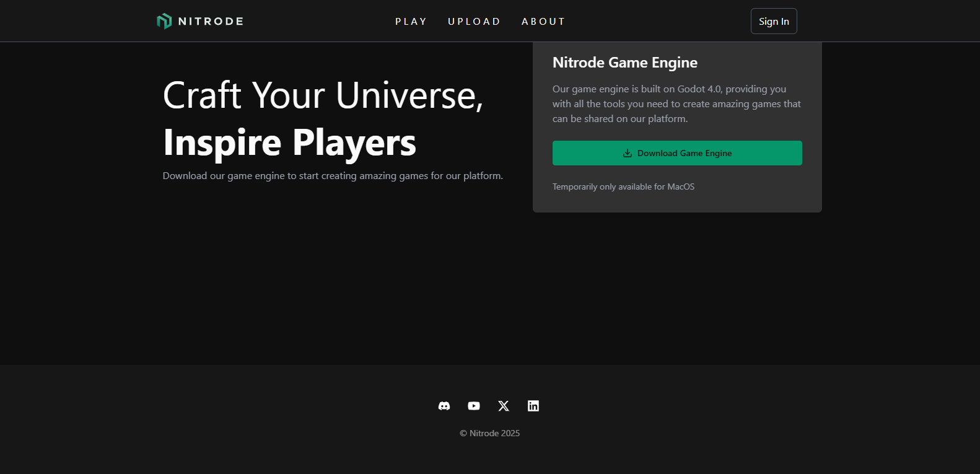Click the 'Craft Your Universe,' headline
This screenshot has height=474, width=980.
tap(323, 95)
